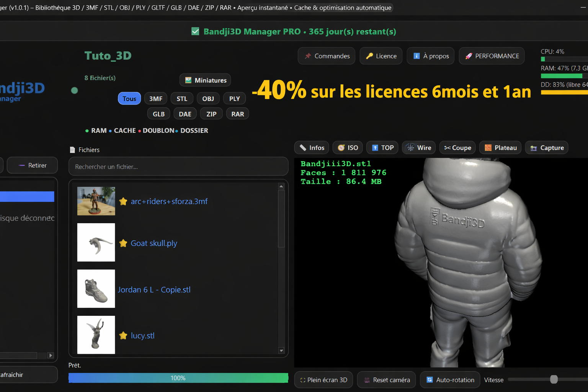Filter files by OBJ format
Viewport: 588px width, 392px height.
tap(208, 98)
